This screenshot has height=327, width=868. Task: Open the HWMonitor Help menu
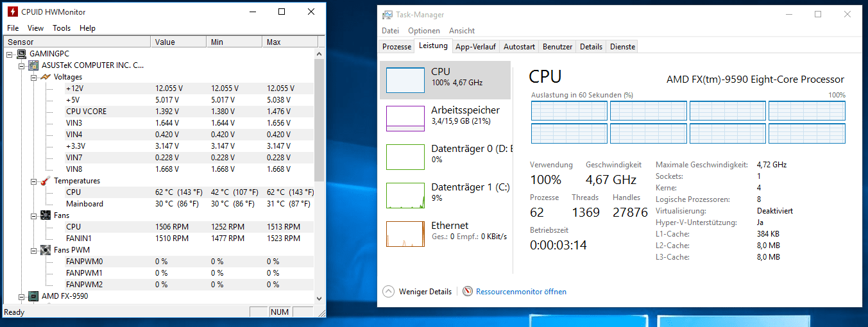pyautogui.click(x=87, y=28)
